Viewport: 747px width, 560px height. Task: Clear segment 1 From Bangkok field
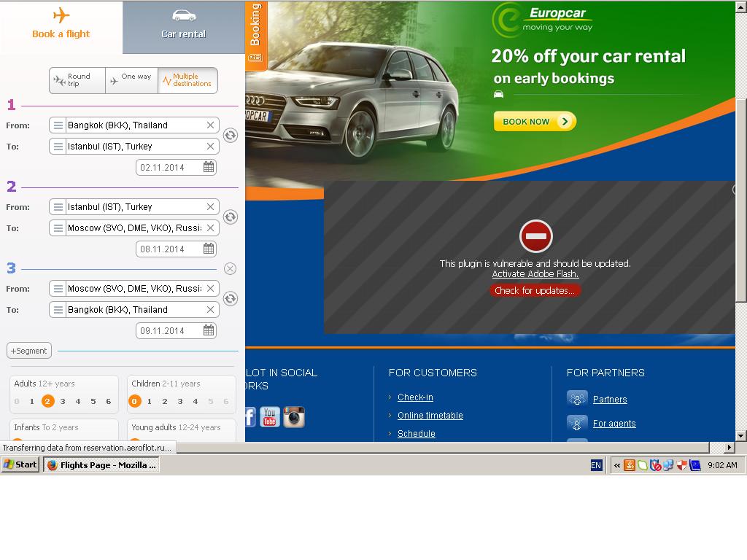(x=210, y=125)
